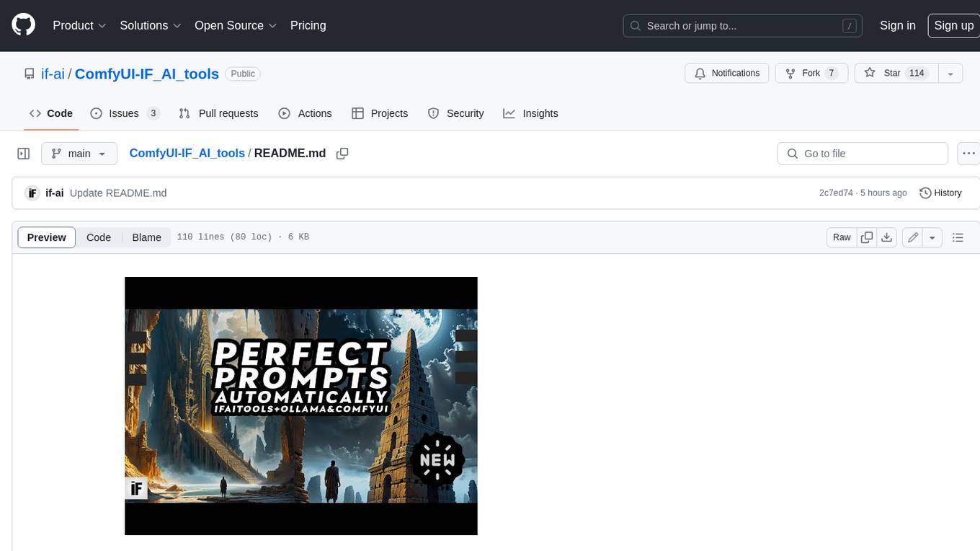Open History of commits
The height and width of the screenshot is (551, 980).
(x=940, y=193)
